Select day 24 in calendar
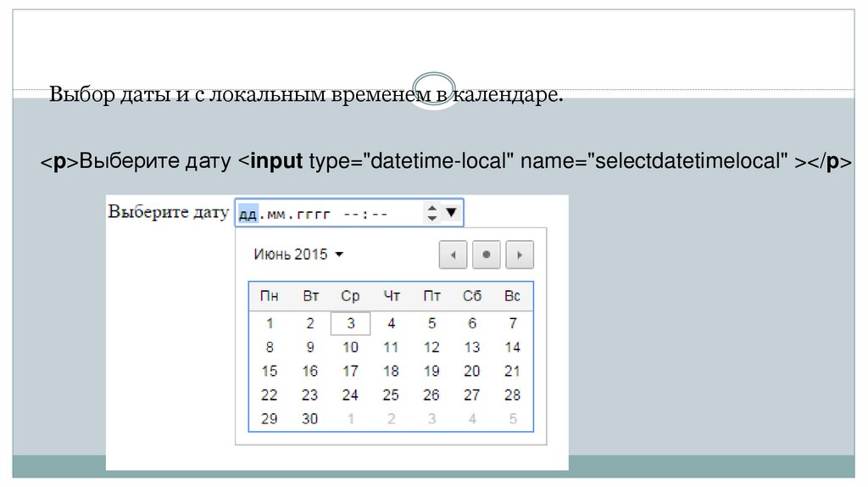The image size is (868, 487). pyautogui.click(x=350, y=395)
